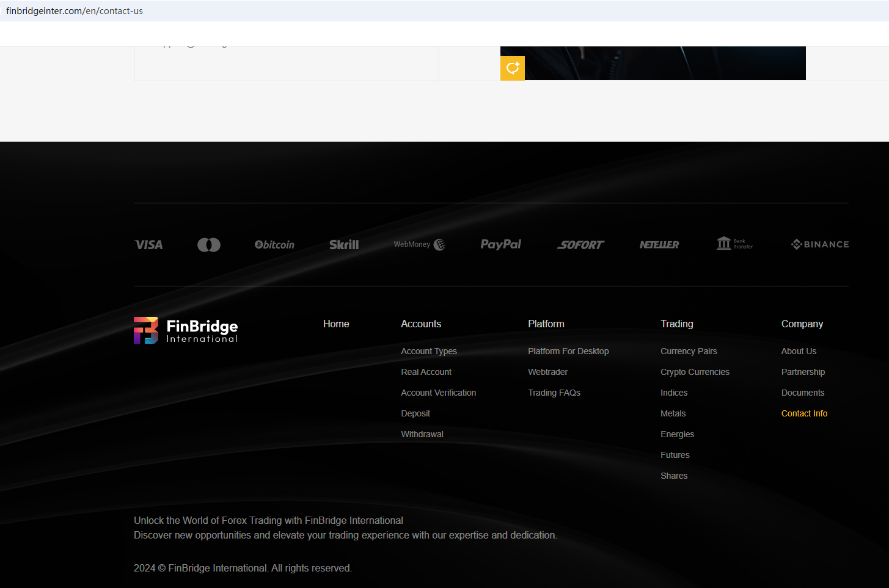View the Trading FAQs page
Screen dimensions: 889x588
pos(554,393)
